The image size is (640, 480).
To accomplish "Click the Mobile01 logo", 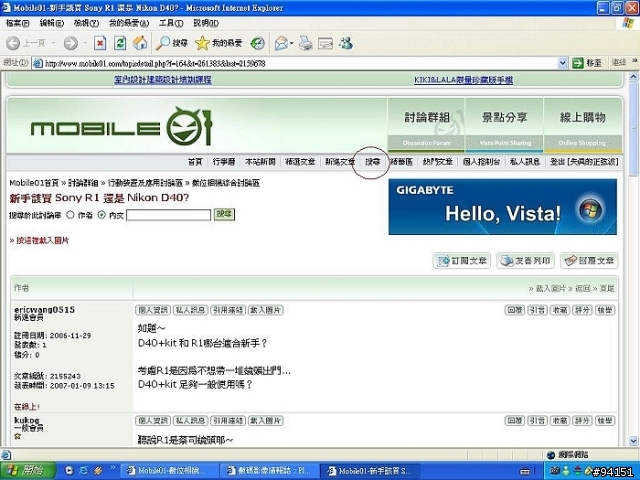I will [121, 127].
